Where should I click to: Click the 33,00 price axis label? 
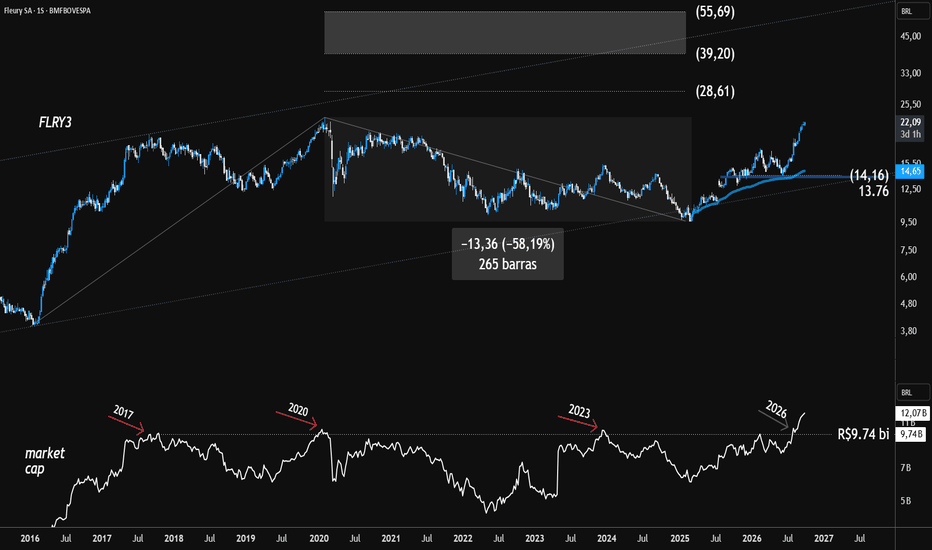[x=910, y=73]
